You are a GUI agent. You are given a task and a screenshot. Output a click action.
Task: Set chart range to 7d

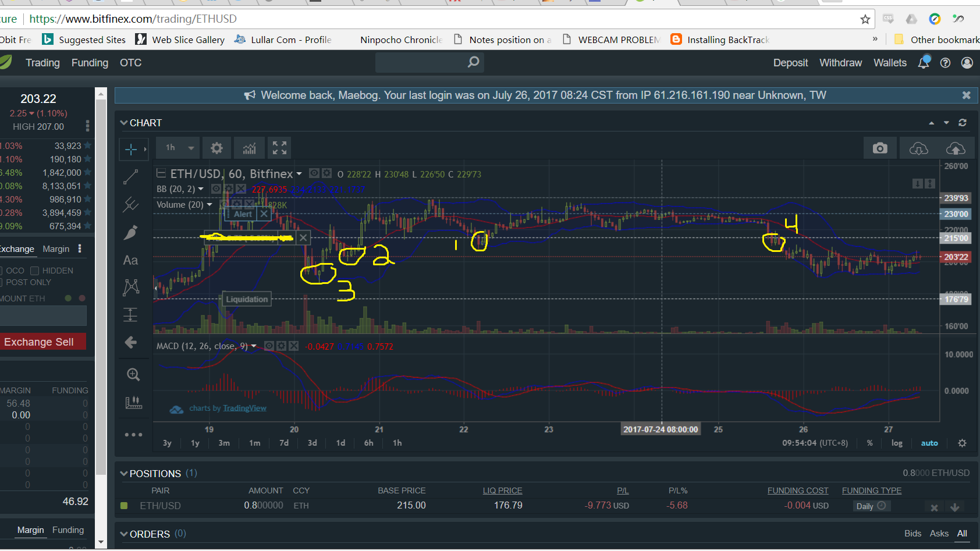[x=284, y=443]
